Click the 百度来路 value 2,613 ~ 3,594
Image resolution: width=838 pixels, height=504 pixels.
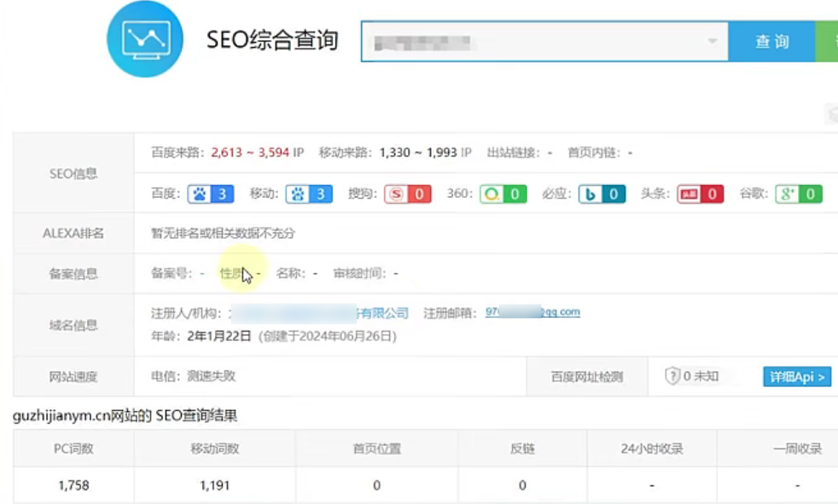tap(250, 153)
